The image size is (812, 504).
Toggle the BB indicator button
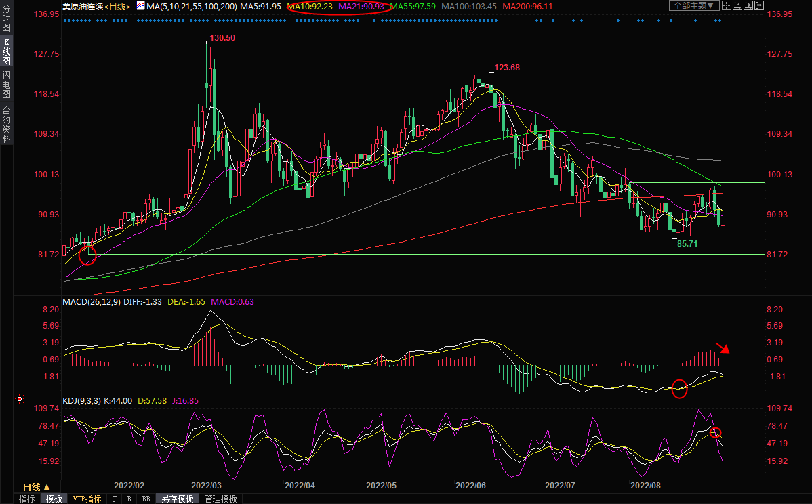[x=145, y=499]
